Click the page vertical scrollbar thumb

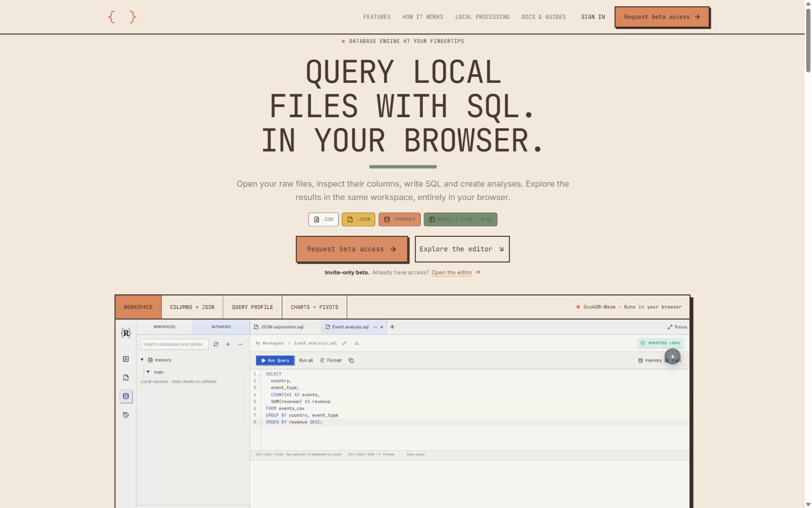coord(808,40)
